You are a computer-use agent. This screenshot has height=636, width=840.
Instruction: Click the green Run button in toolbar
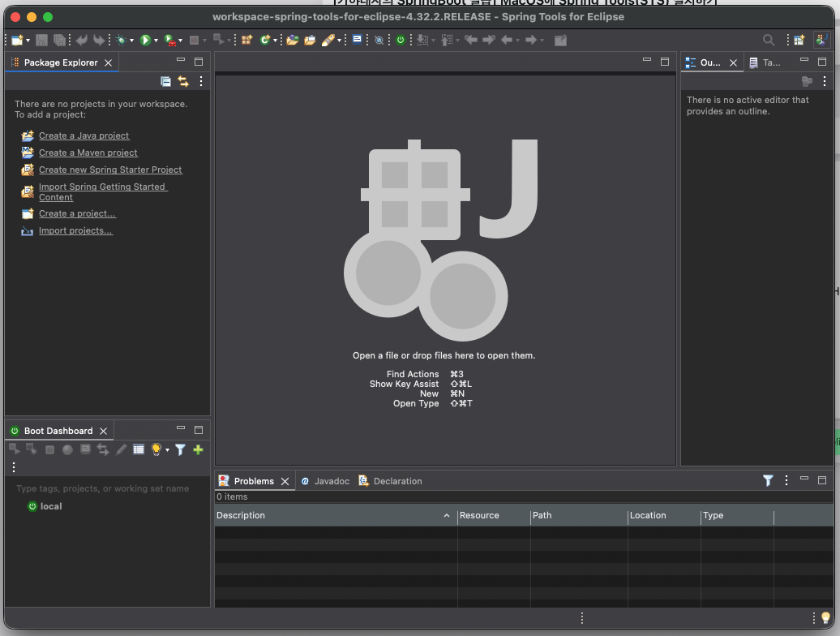pos(145,41)
